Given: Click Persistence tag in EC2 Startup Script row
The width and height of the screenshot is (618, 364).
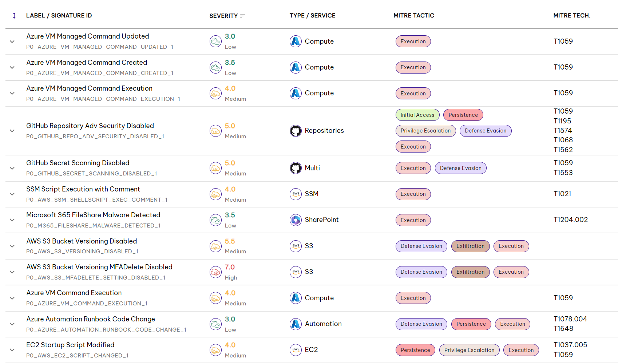Looking at the screenshot, I should coord(415,350).
